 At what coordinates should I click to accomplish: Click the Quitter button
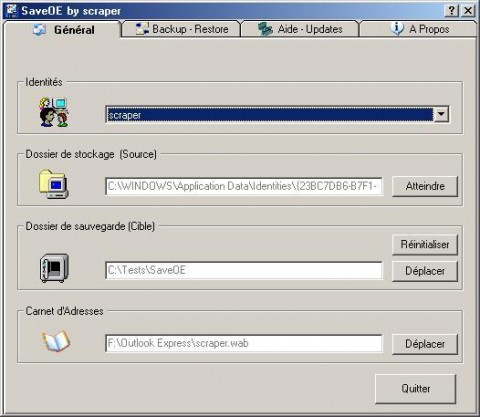pyautogui.click(x=416, y=389)
